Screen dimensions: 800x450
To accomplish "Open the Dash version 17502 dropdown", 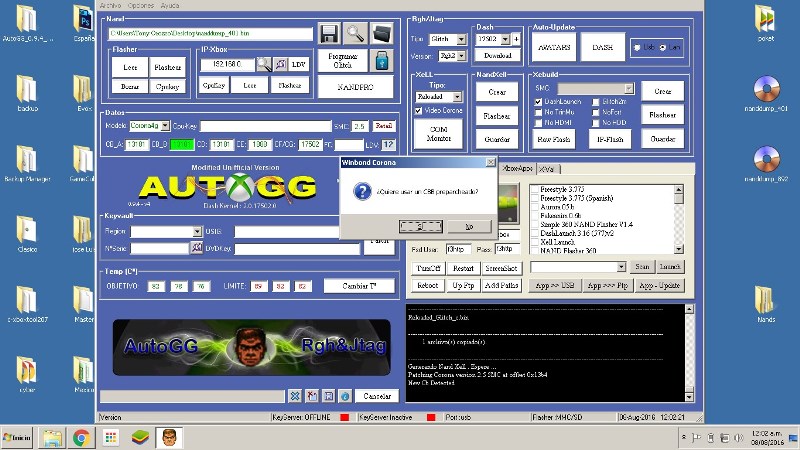I will (506, 39).
